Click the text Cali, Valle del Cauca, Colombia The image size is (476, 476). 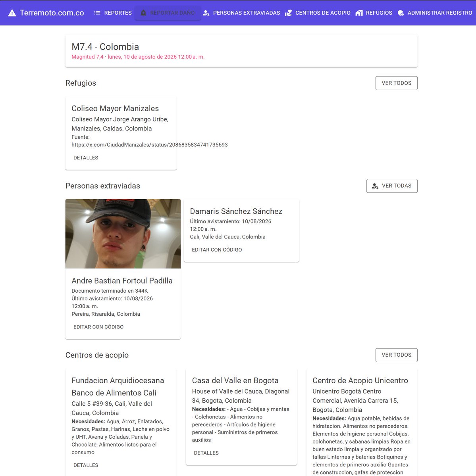click(x=227, y=237)
